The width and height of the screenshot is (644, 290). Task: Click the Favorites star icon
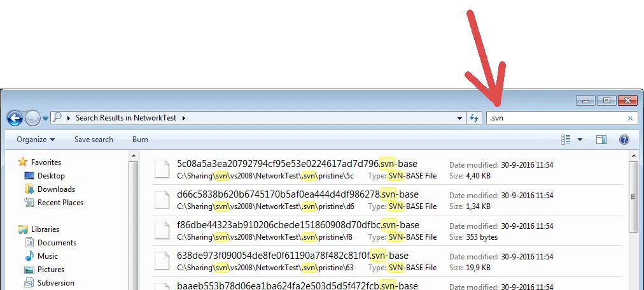pyautogui.click(x=22, y=162)
